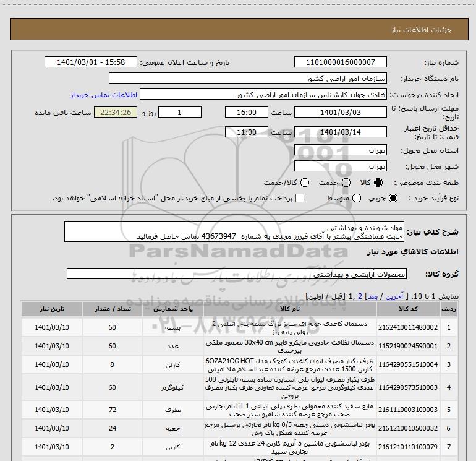Image resolution: width=476 pixels, height=461 pixels.
Task: Open اطلاعات تماس خریدار link
Action: coord(104,95)
